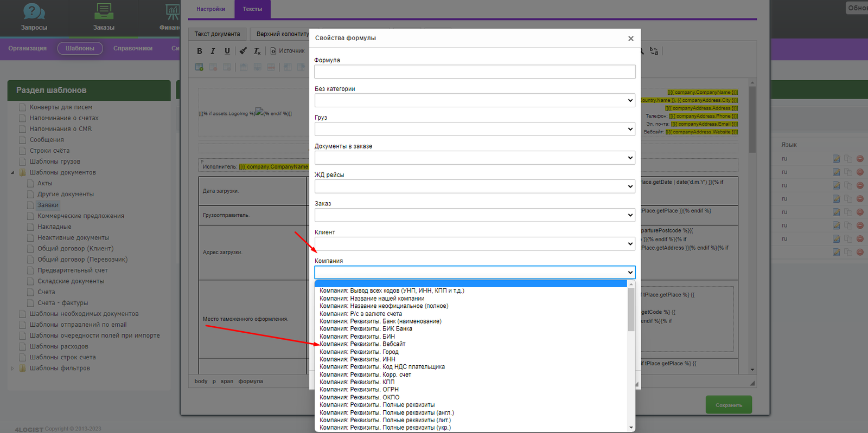
Task: Expand the Шаблоны фильтров tree node
Action: tap(12, 368)
